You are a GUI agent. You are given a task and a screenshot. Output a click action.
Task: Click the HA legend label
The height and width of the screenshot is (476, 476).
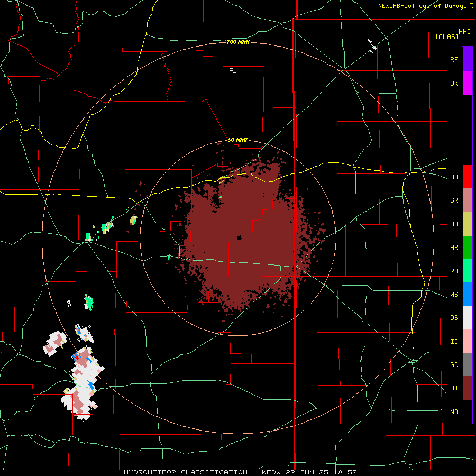coord(454,177)
